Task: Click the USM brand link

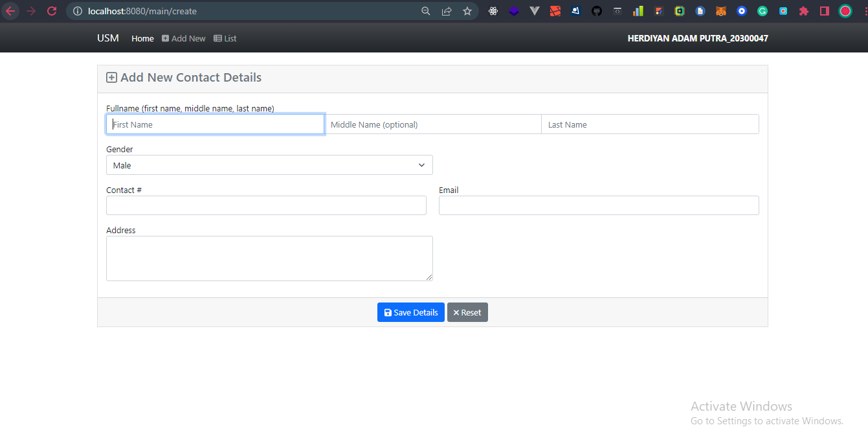Action: [108, 38]
